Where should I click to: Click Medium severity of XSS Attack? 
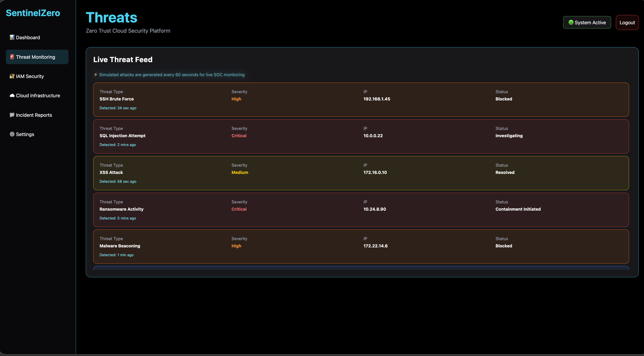pos(240,172)
